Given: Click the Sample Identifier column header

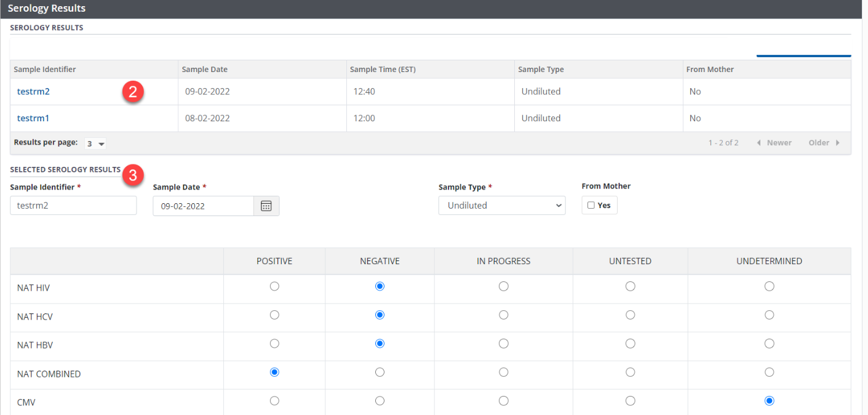Looking at the screenshot, I should (45, 70).
